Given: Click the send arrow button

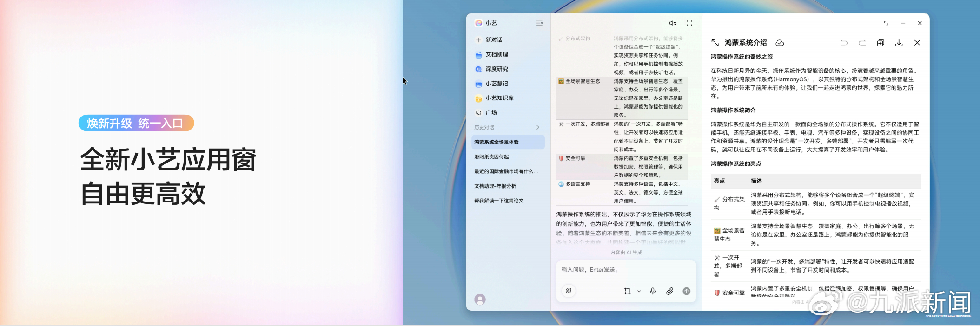Looking at the screenshot, I should point(686,291).
